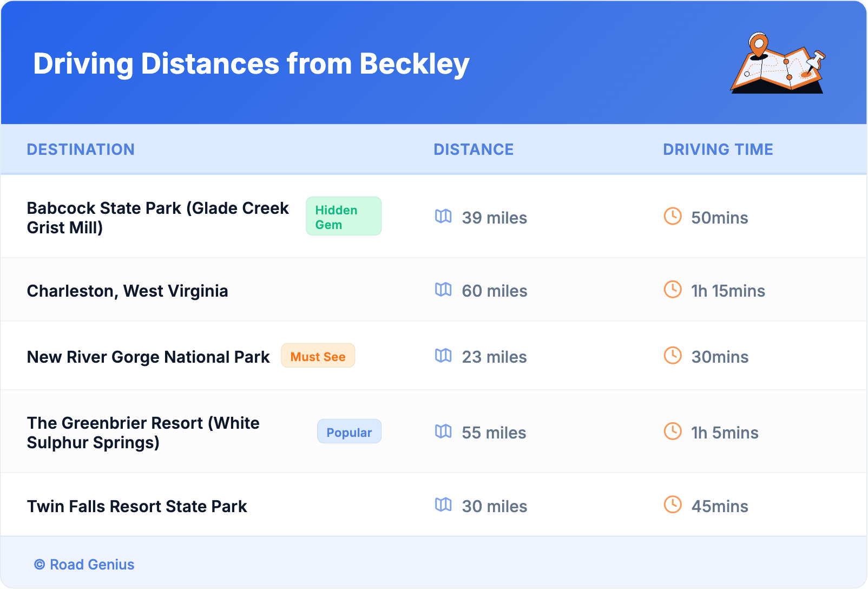Select the Destination column header
This screenshot has height=589, width=868.
click(x=81, y=149)
